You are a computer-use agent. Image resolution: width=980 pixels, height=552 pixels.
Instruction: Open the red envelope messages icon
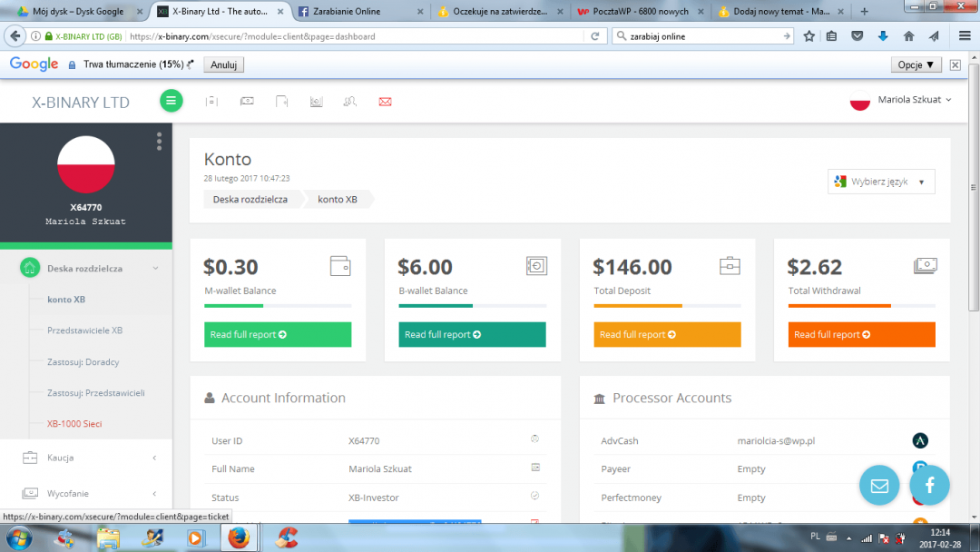point(385,101)
